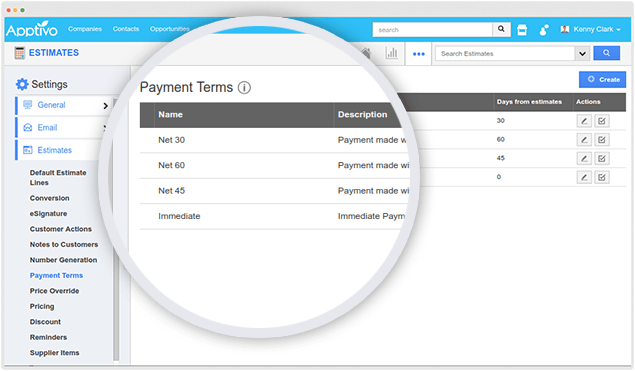Select Customer Actions setting
Viewport: 635px width, 371px height.
coord(60,229)
